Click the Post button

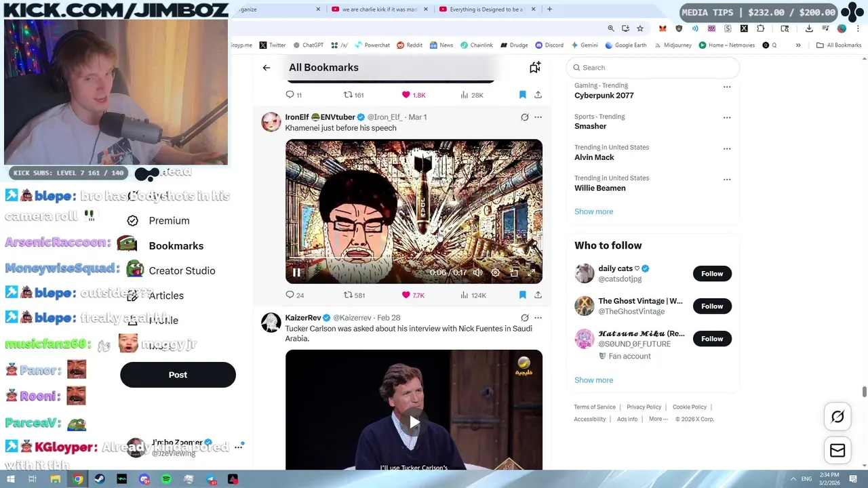click(x=178, y=375)
